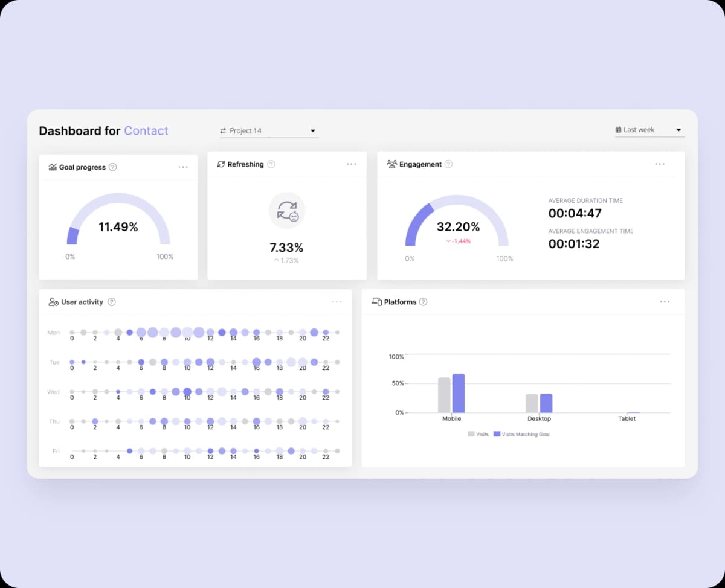Click the Goal progress help question icon
725x588 pixels.
coord(113,167)
